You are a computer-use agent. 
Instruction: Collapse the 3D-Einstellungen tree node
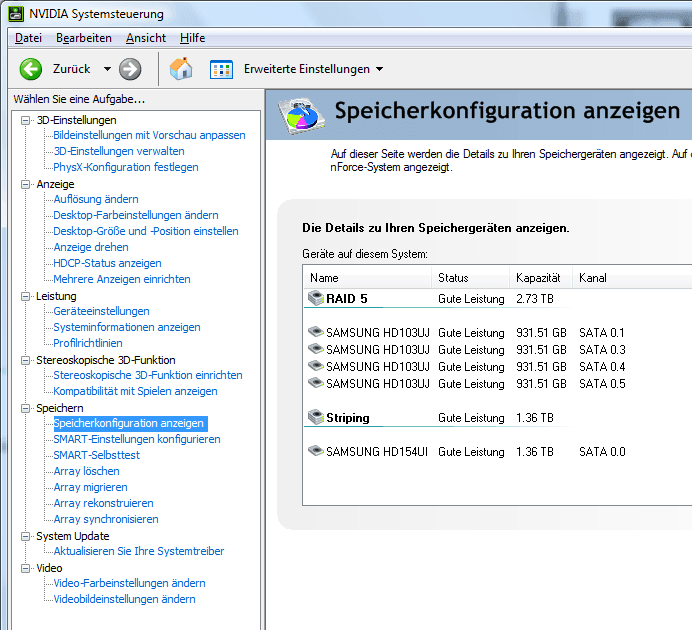26,120
